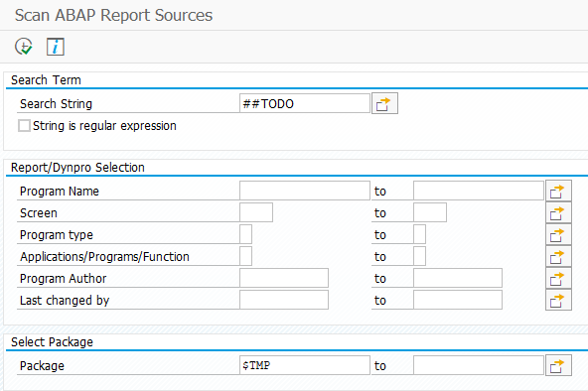Image resolution: width=588 pixels, height=391 pixels.
Task: Click the Program Author label
Action: coord(63,279)
